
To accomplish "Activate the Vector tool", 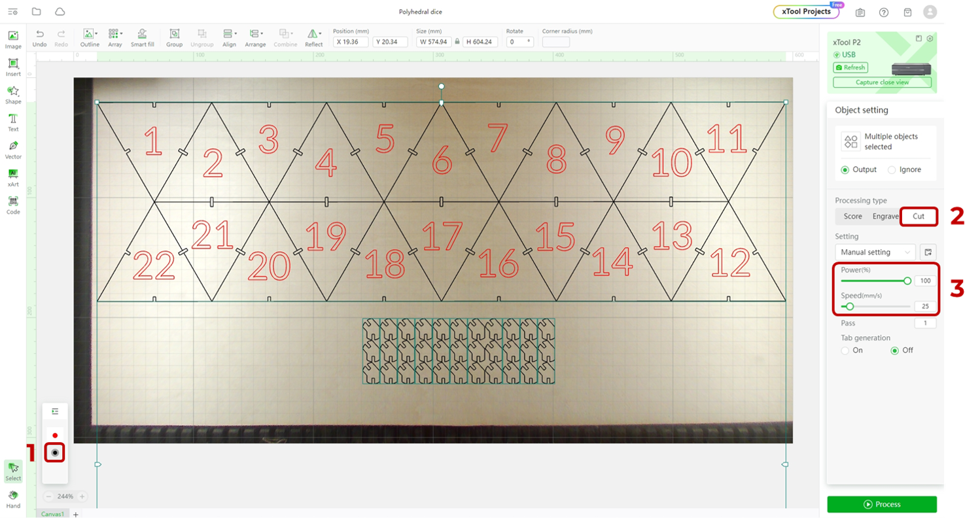I will (x=12, y=150).
